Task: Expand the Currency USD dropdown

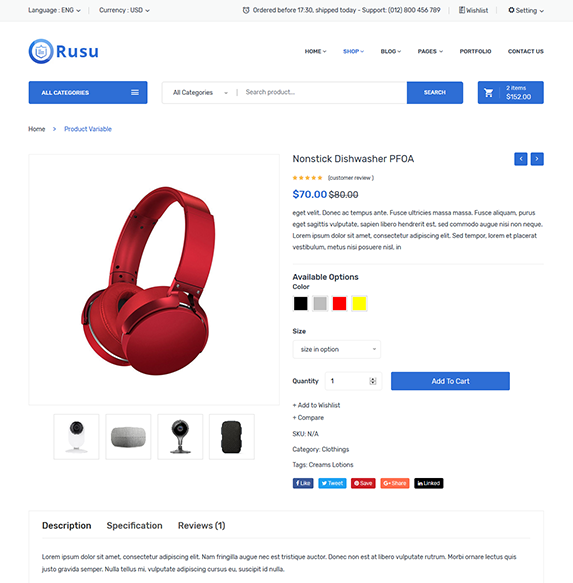Action: pyautogui.click(x=124, y=10)
